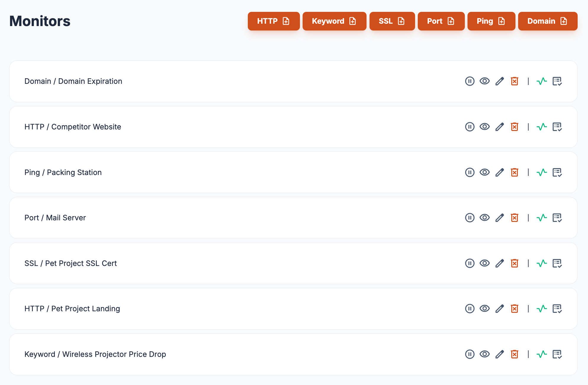588x385 pixels.
Task: Edit the Packing Station ping monitor
Action: (x=499, y=172)
